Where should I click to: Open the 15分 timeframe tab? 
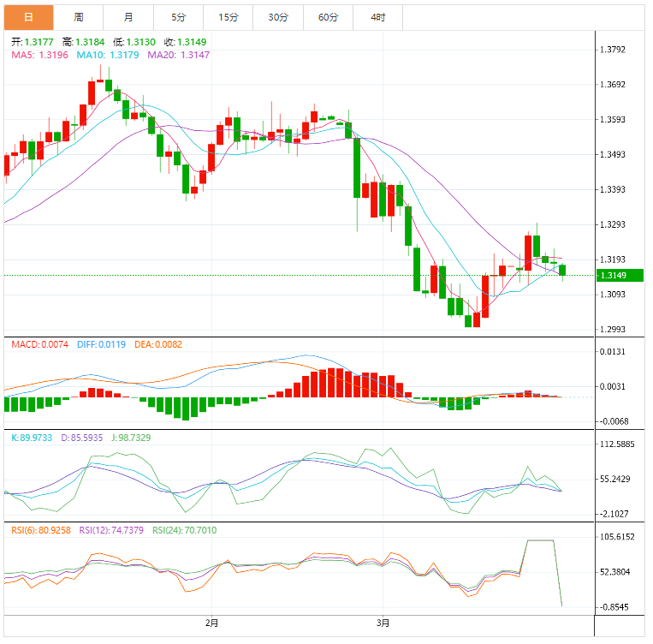pos(229,17)
